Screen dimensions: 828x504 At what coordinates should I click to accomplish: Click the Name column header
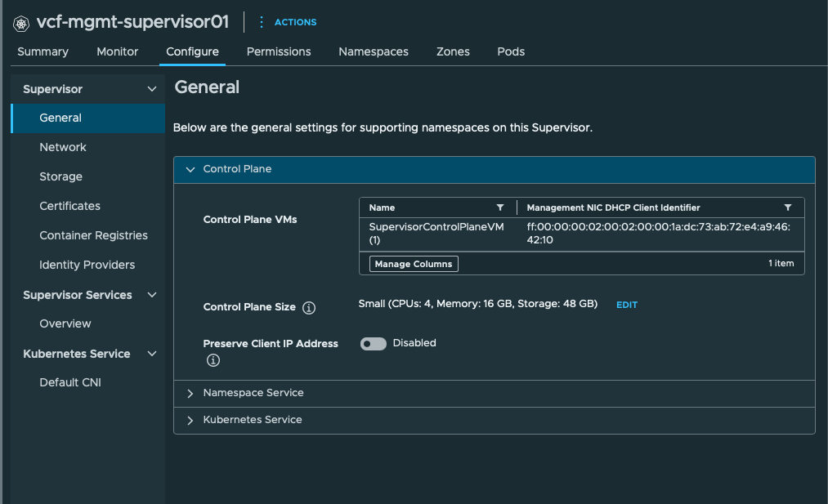pos(382,208)
